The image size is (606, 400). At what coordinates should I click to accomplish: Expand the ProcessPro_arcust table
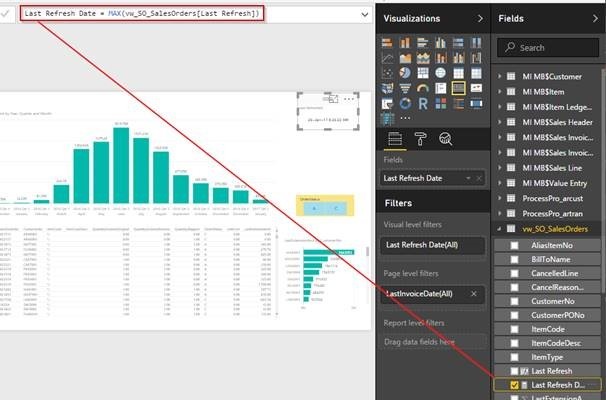(499, 198)
